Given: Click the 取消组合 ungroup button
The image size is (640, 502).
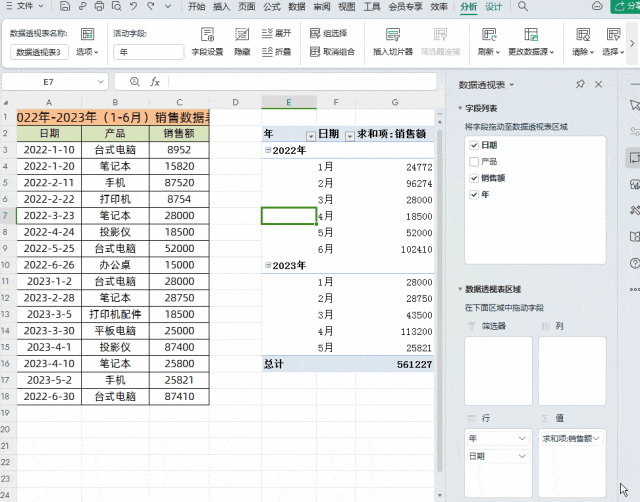Looking at the screenshot, I should (x=332, y=52).
